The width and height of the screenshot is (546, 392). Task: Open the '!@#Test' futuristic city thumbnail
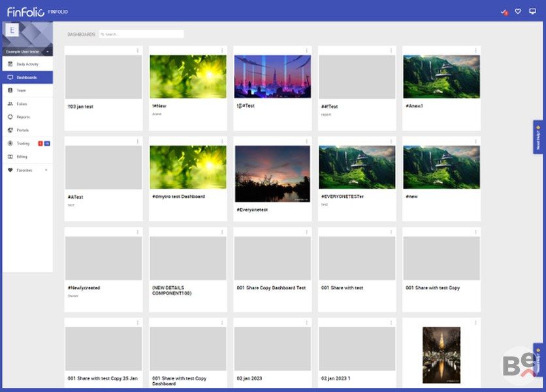pyautogui.click(x=272, y=76)
